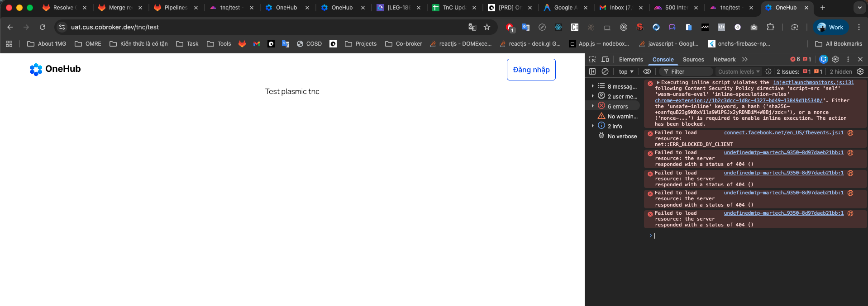
Task: Switch to the Elements tab
Action: coord(631,59)
